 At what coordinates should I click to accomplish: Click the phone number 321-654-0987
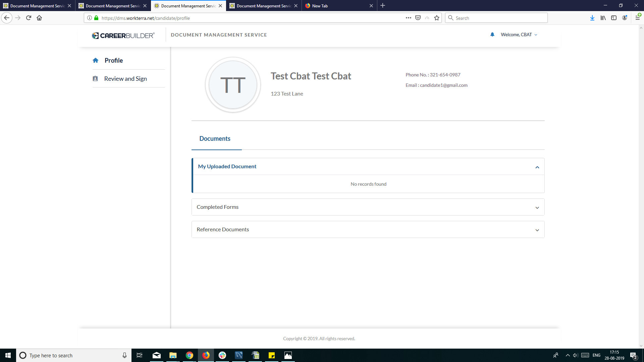pyautogui.click(x=445, y=75)
